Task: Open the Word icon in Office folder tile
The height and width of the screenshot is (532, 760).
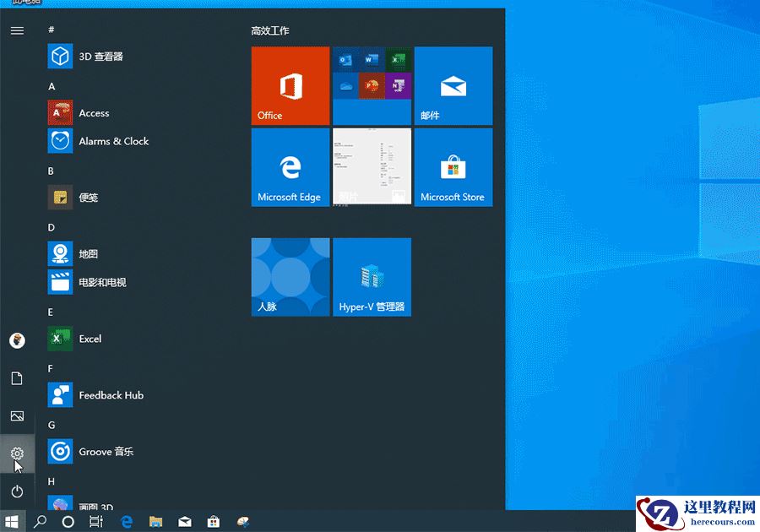Action: click(x=372, y=60)
